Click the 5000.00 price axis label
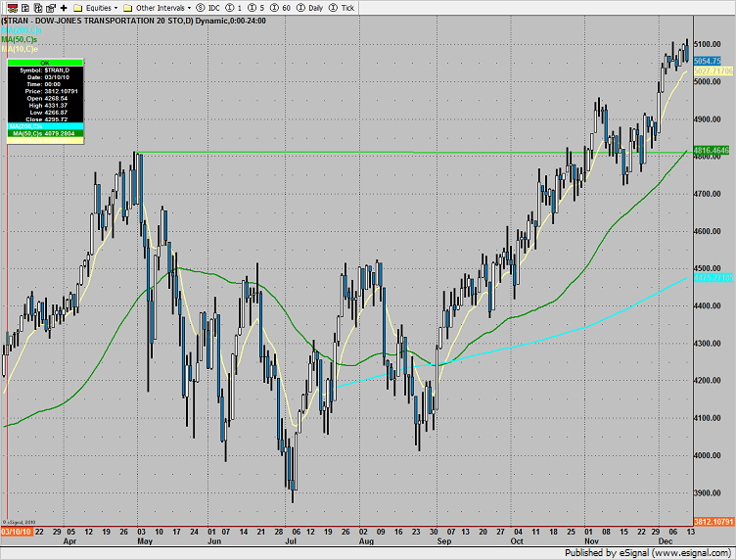 [708, 81]
